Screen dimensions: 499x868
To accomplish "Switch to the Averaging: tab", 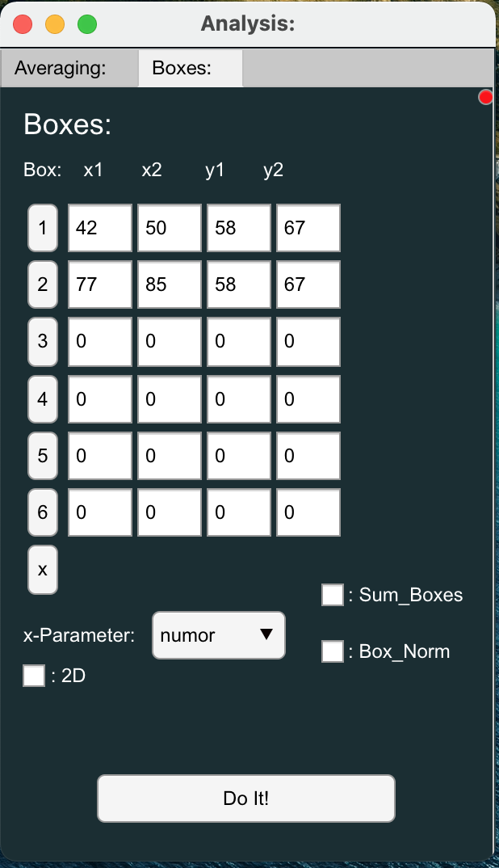I will pyautogui.click(x=69, y=68).
